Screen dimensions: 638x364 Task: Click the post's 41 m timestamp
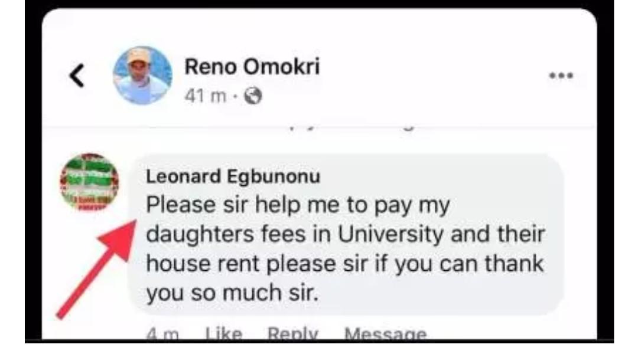[204, 96]
